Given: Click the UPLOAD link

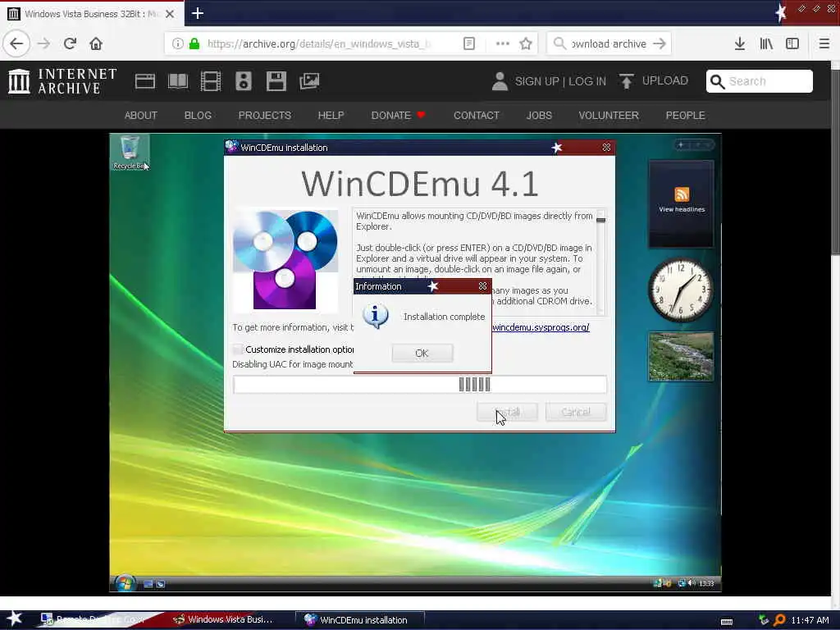Looking at the screenshot, I should coord(654,81).
